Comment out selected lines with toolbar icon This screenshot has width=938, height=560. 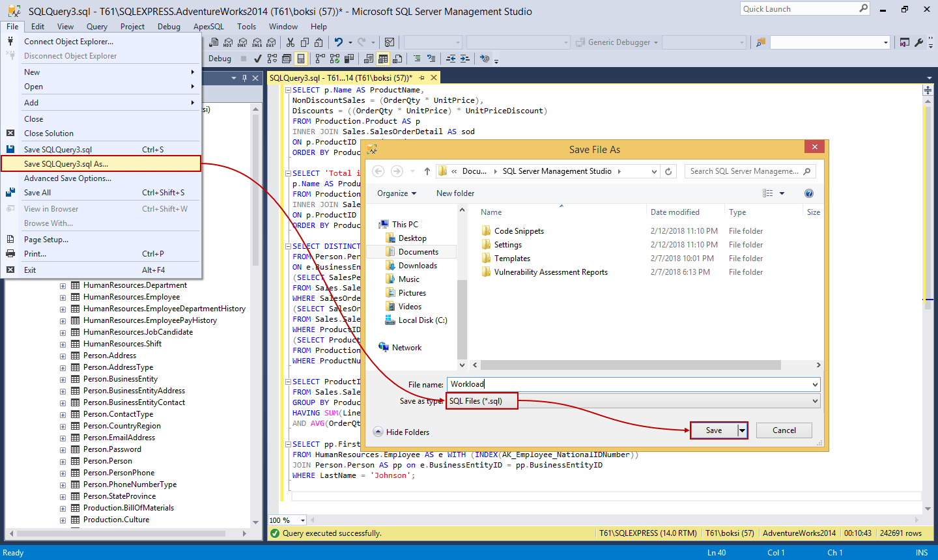point(418,59)
